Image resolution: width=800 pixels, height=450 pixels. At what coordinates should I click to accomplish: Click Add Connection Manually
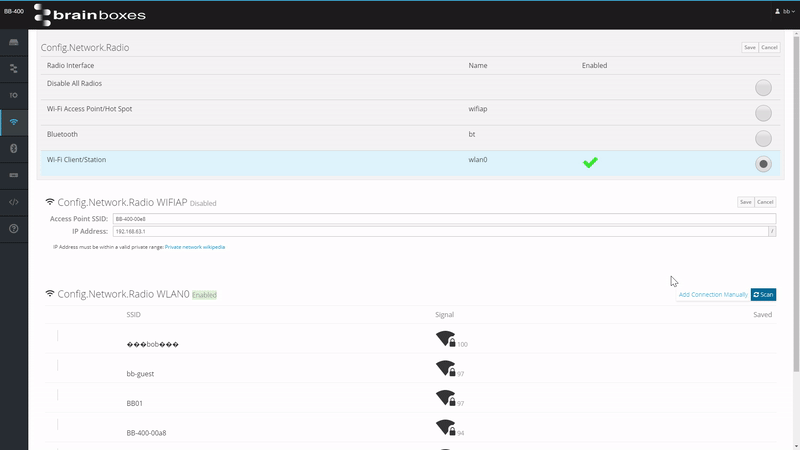point(712,295)
